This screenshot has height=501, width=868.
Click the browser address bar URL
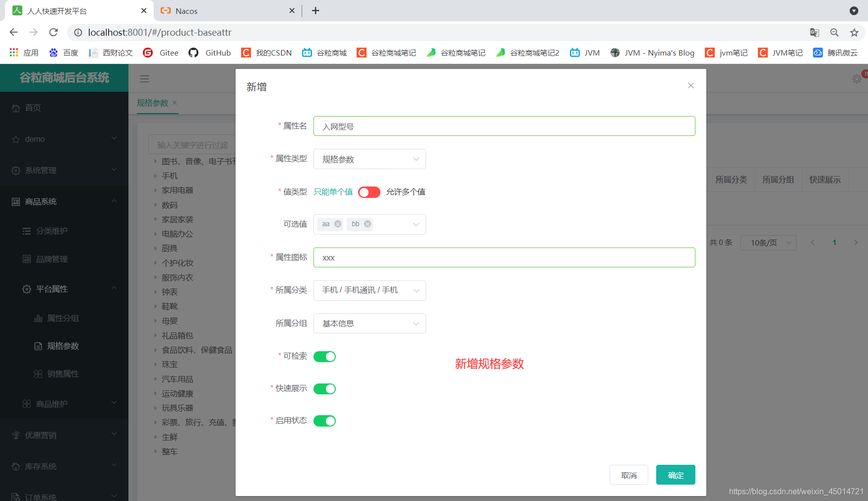160,32
